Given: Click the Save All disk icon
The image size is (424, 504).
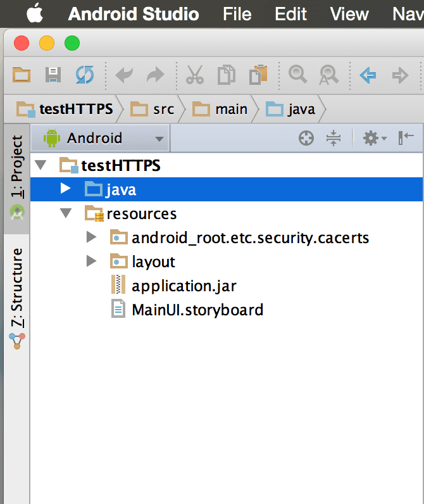Looking at the screenshot, I should [53, 75].
